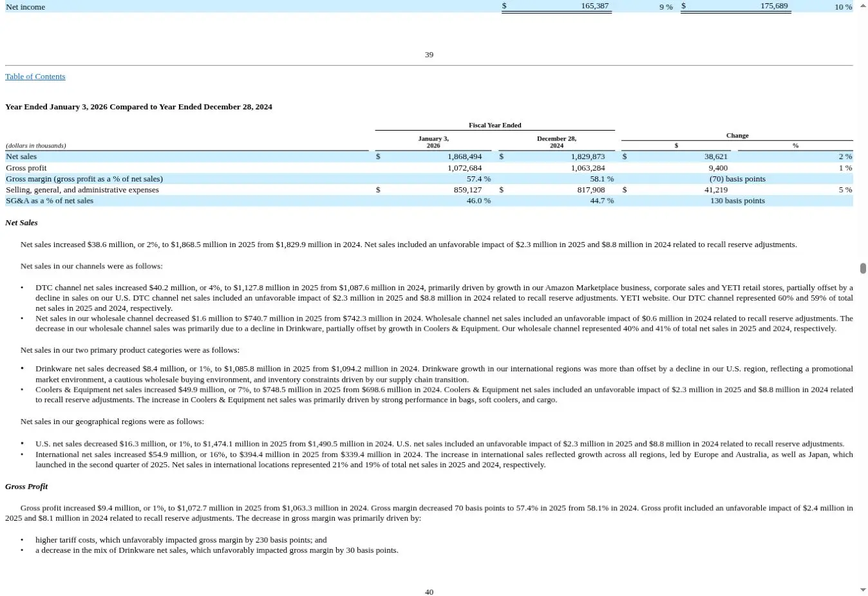This screenshot has width=868, height=596.
Task: Click 'Net sales in our geographical regions' line
Action: tap(112, 422)
